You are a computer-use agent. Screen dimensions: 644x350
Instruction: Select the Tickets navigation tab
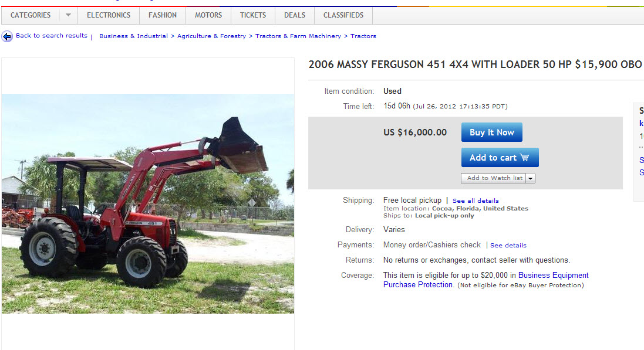pos(253,15)
